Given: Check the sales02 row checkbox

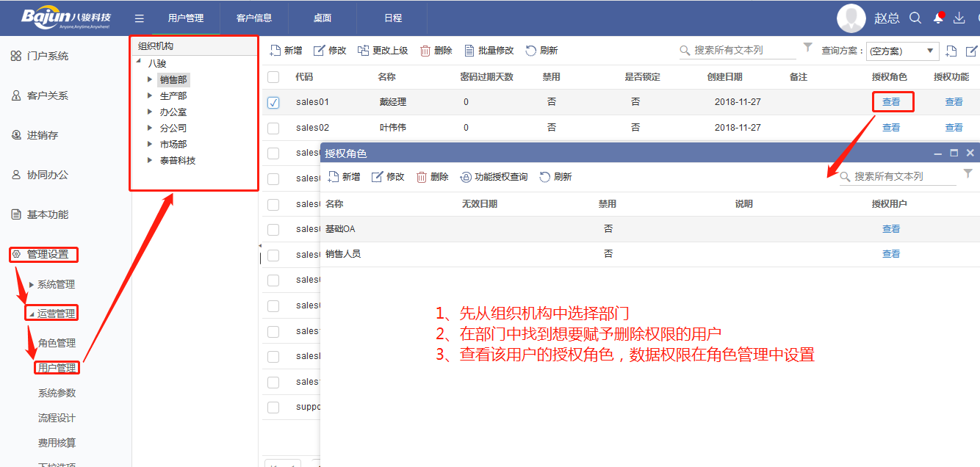Looking at the screenshot, I should tap(273, 128).
